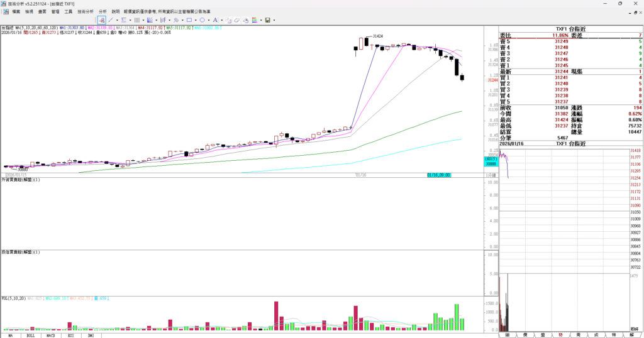Viewport: 644px width, 338px height.
Task: Click the 31424 high price label on chart
Action: [378, 36]
